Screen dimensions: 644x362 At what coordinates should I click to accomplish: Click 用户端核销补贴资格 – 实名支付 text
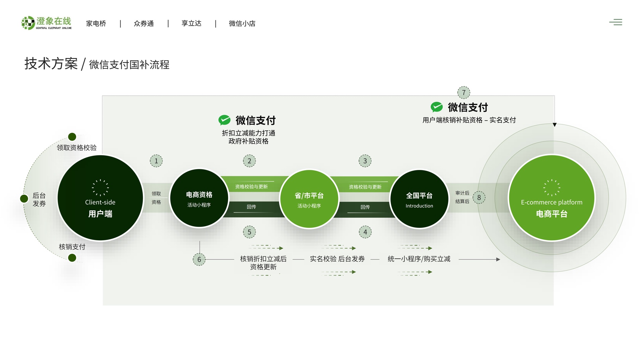(x=469, y=120)
